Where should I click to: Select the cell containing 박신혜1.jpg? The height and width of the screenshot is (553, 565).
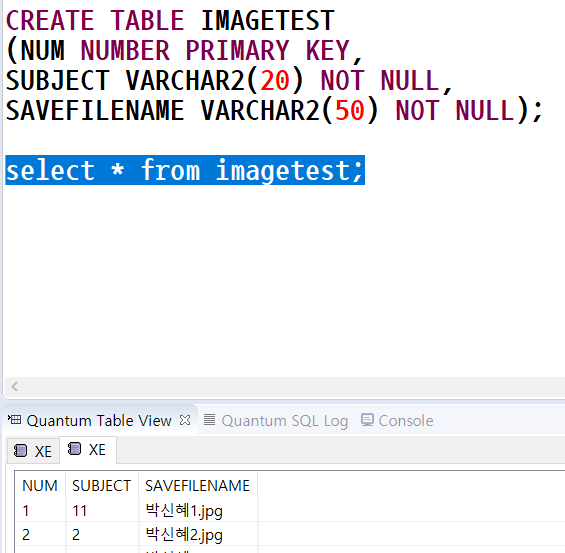pyautogui.click(x=198, y=510)
